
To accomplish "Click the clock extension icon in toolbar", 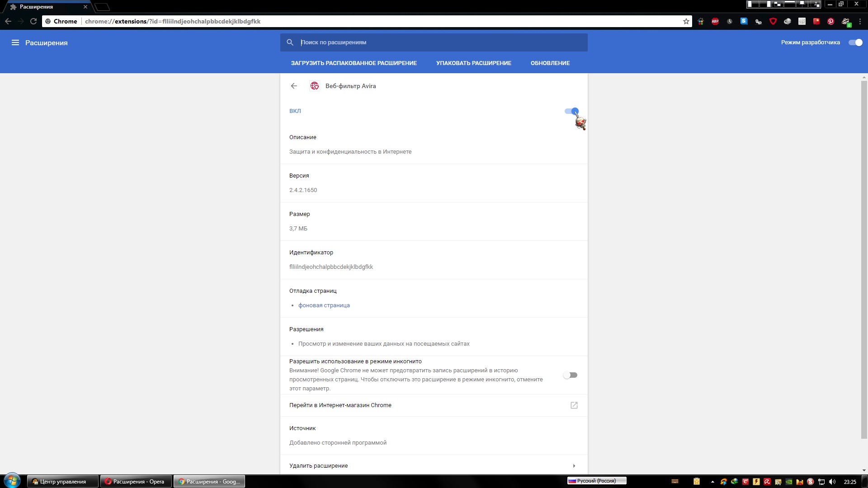I will (730, 21).
